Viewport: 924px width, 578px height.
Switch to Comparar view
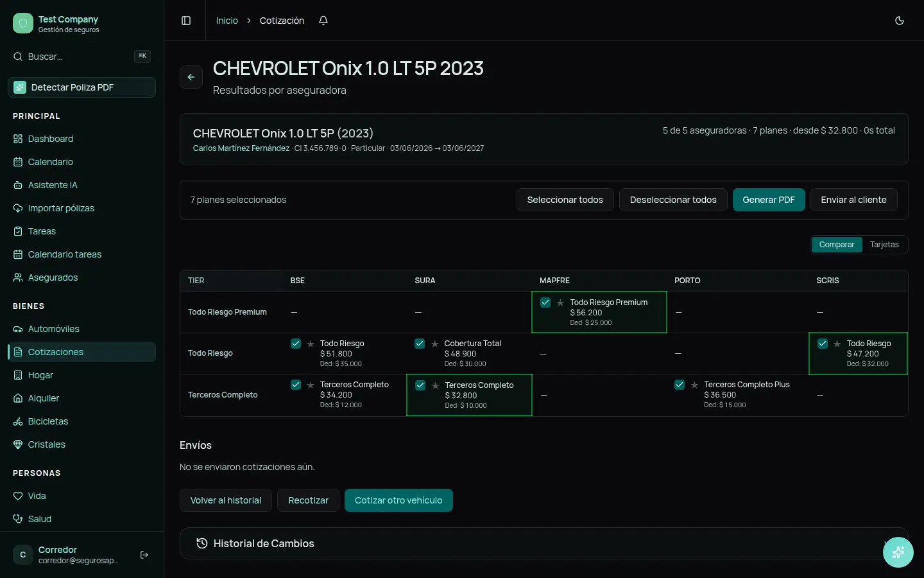[837, 245]
